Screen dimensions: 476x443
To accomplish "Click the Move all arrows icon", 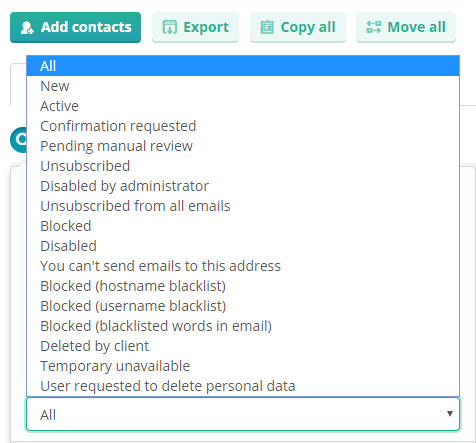I will point(374,27).
